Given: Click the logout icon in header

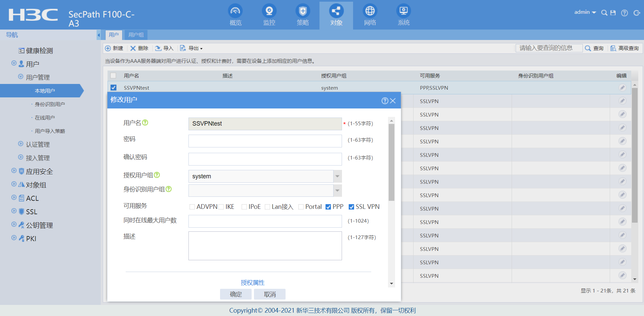Looking at the screenshot, I should [636, 13].
